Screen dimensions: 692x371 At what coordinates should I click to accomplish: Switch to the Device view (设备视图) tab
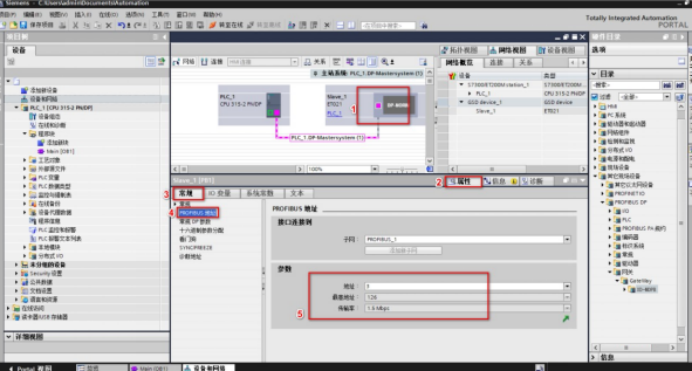559,50
